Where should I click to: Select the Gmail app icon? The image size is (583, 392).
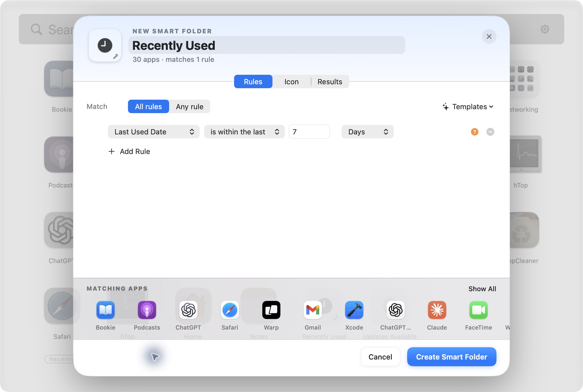tap(313, 310)
